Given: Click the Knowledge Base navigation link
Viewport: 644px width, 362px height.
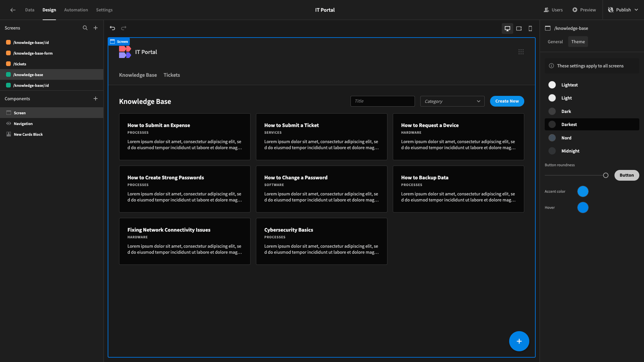Looking at the screenshot, I should click(138, 75).
